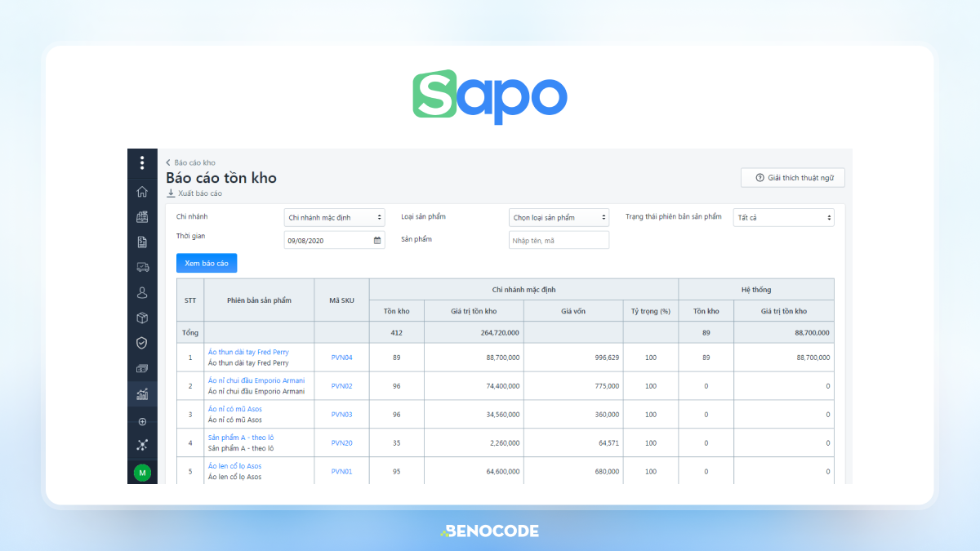Open reports chart icon in sidebar

[142, 394]
